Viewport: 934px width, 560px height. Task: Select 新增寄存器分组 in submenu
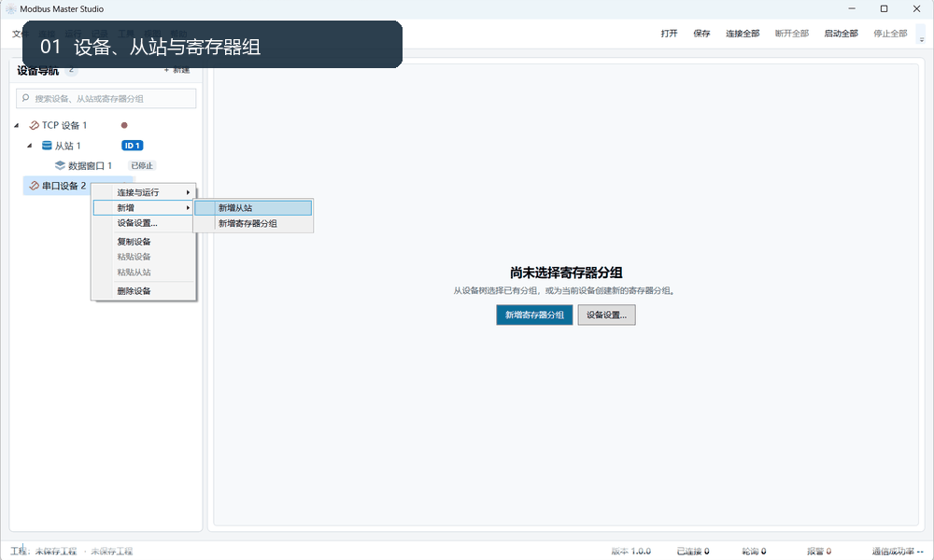253,224
